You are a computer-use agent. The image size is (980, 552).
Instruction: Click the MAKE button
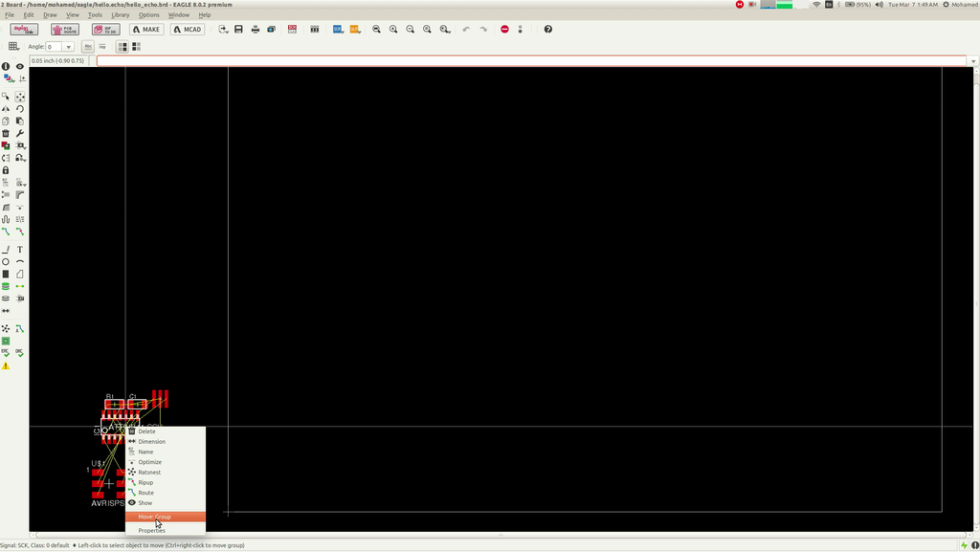pyautogui.click(x=146, y=30)
